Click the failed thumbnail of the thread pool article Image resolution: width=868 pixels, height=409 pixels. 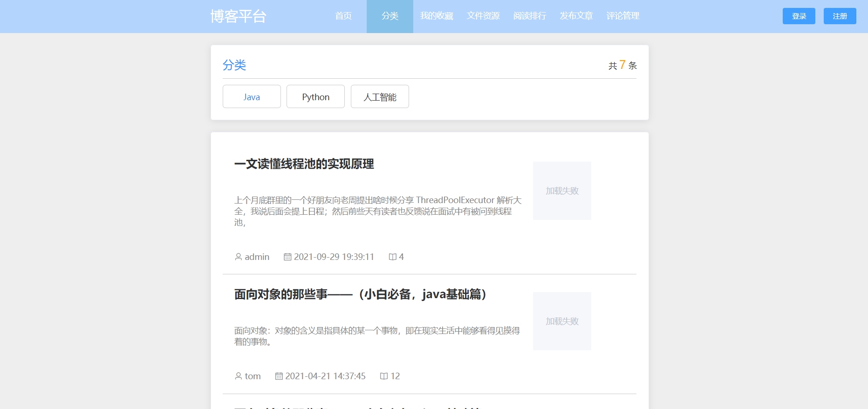pyautogui.click(x=562, y=191)
